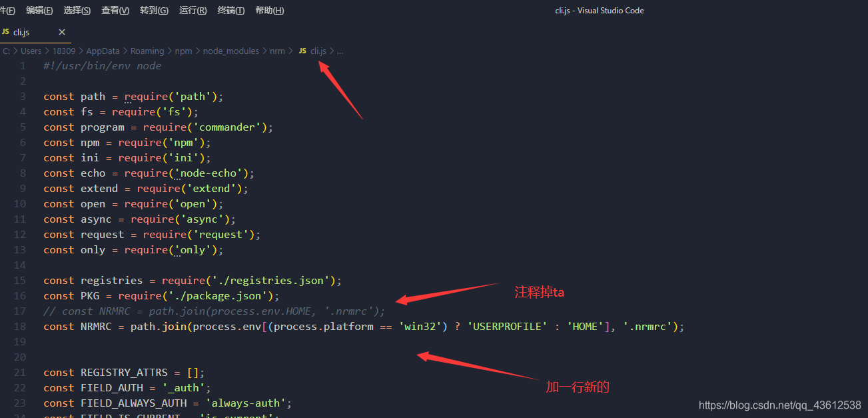Open the node_modules breadcrumb segment
Viewport: 868px width, 418px height.
[231, 51]
